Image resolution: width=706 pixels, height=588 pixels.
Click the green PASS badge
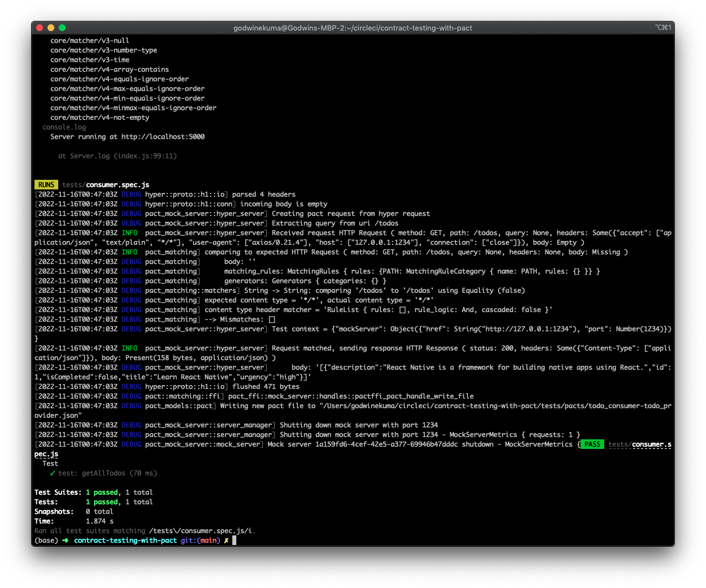click(592, 444)
